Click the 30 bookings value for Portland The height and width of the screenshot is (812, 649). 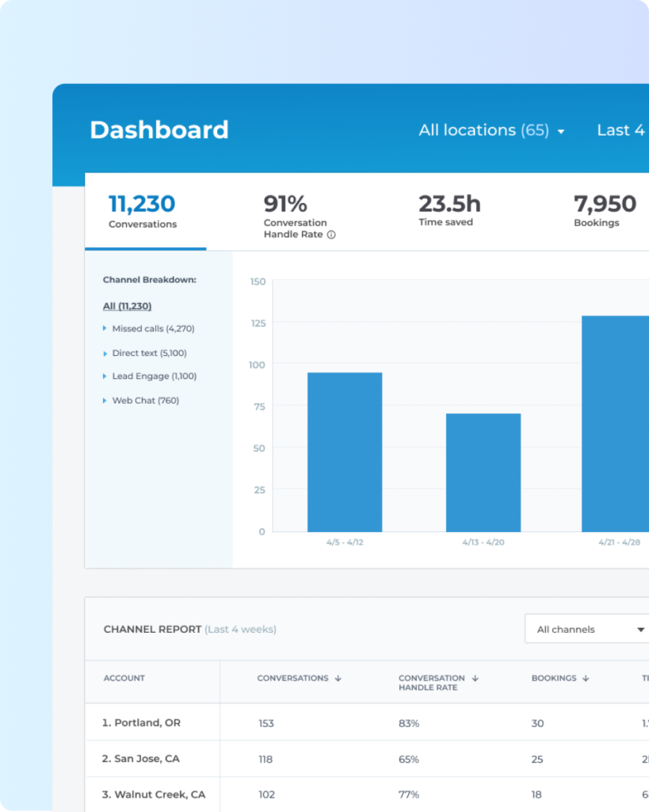[x=538, y=723]
